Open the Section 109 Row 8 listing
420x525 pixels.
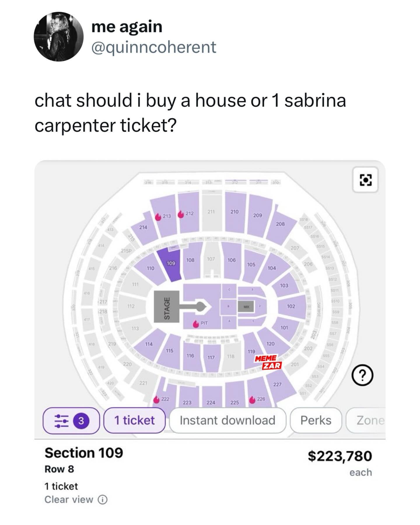tap(84, 453)
